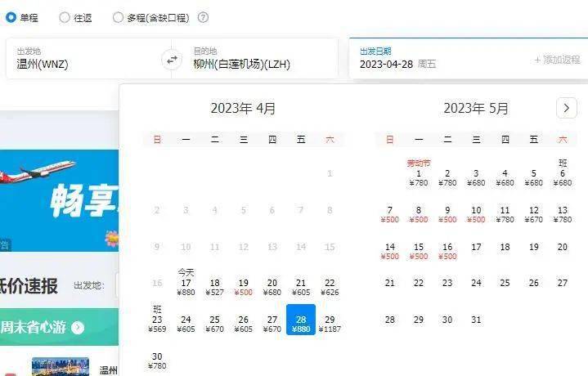Pick April 19 priced ¥500
Viewport: 588px width, 376px height.
pyautogui.click(x=244, y=287)
